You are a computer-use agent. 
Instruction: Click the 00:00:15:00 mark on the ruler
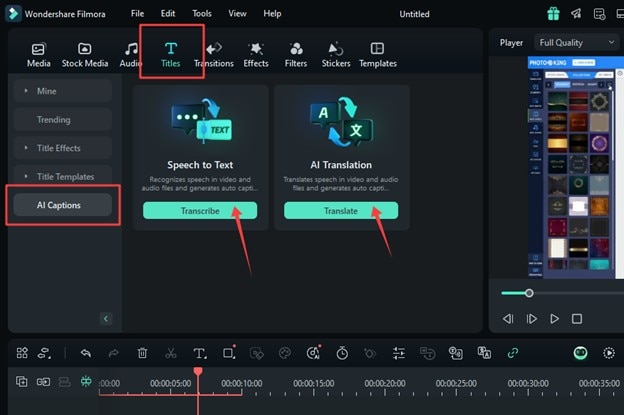coord(314,383)
